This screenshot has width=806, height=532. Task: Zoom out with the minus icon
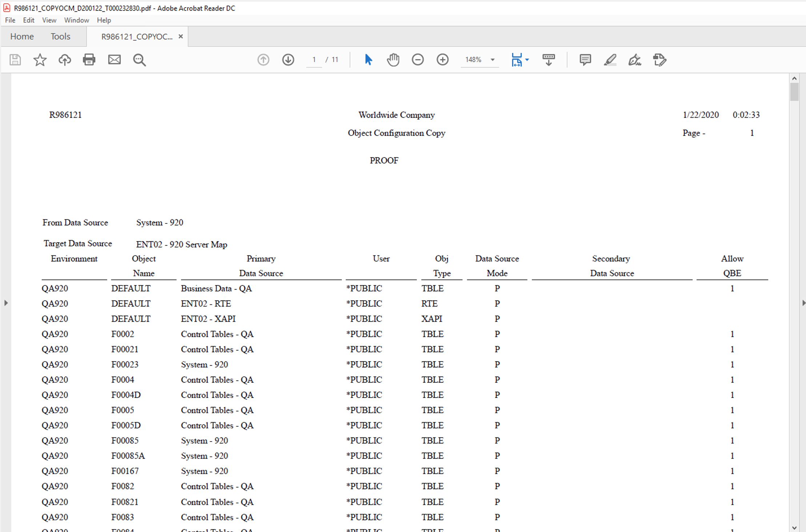[x=418, y=60]
